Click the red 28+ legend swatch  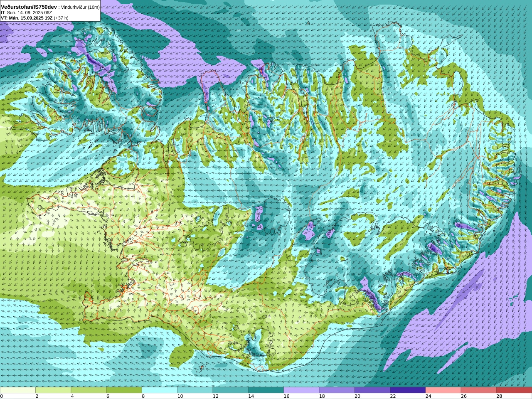pos(514,390)
